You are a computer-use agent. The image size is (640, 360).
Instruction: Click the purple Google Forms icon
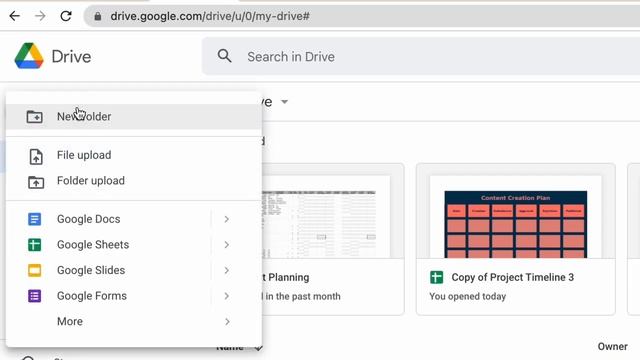(35, 296)
